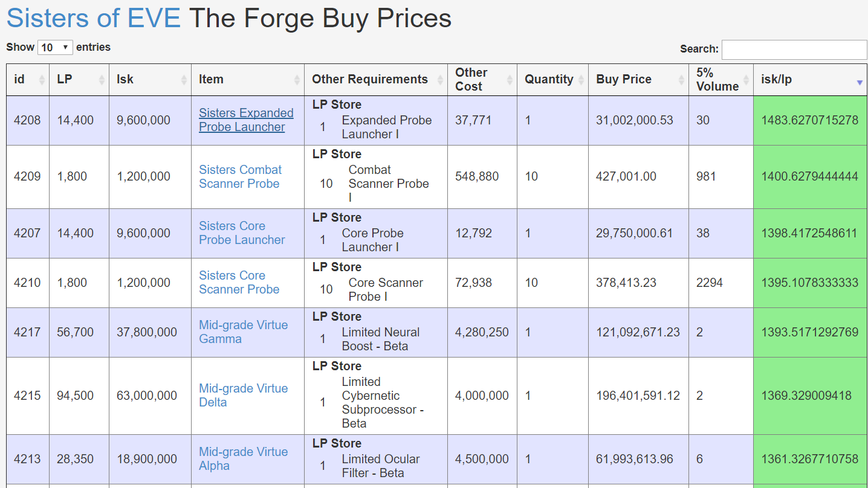Sort by Other Requirements column header
The height and width of the screenshot is (488, 868).
pyautogui.click(x=376, y=80)
